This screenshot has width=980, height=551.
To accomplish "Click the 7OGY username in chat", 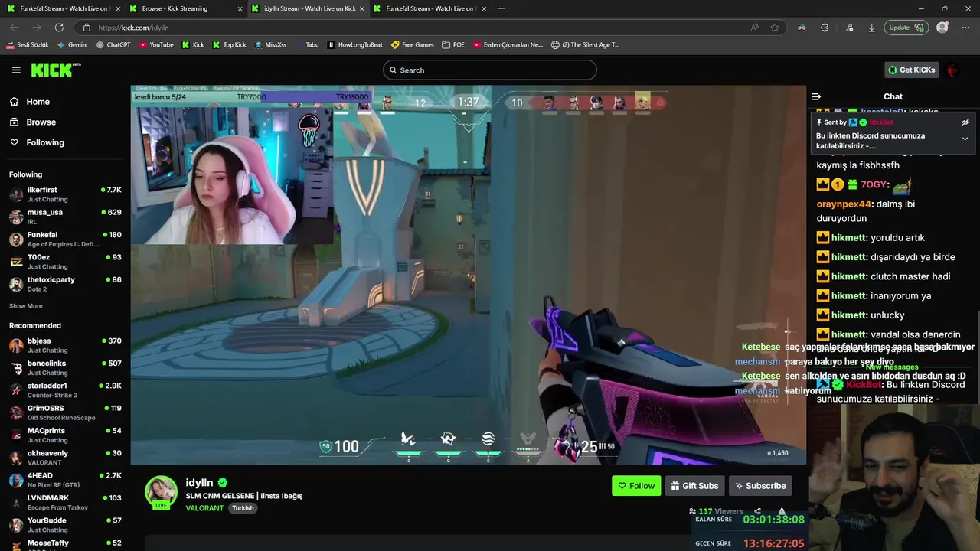I will [873, 184].
